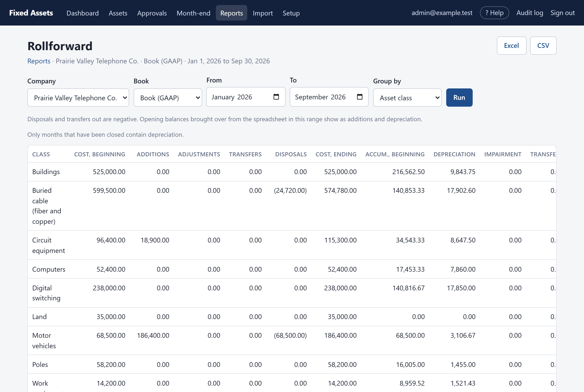
Task: Open the Assets menu item
Action: click(x=118, y=13)
